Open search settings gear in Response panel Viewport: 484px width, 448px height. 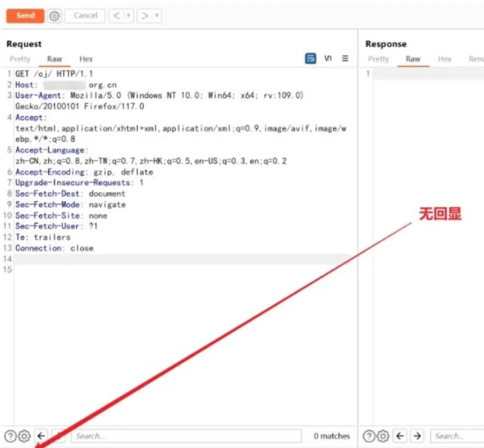click(383, 436)
